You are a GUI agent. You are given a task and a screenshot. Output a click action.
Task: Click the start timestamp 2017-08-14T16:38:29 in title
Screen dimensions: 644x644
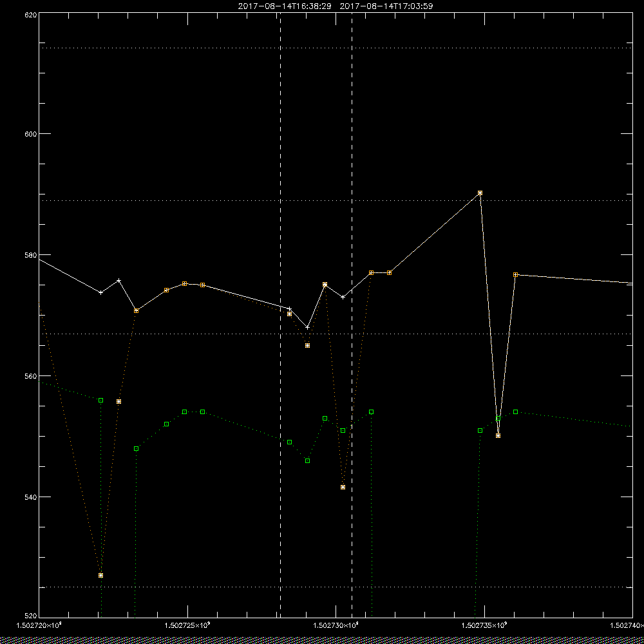coord(285,6)
